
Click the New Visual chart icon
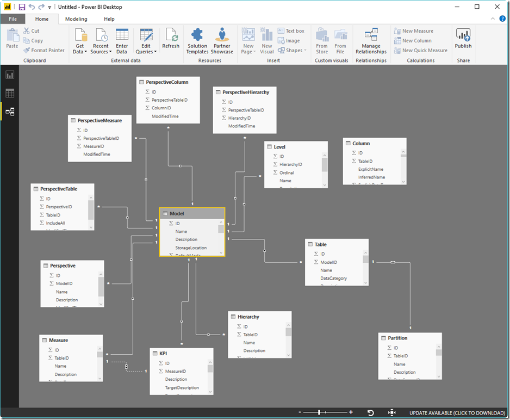[x=267, y=35]
